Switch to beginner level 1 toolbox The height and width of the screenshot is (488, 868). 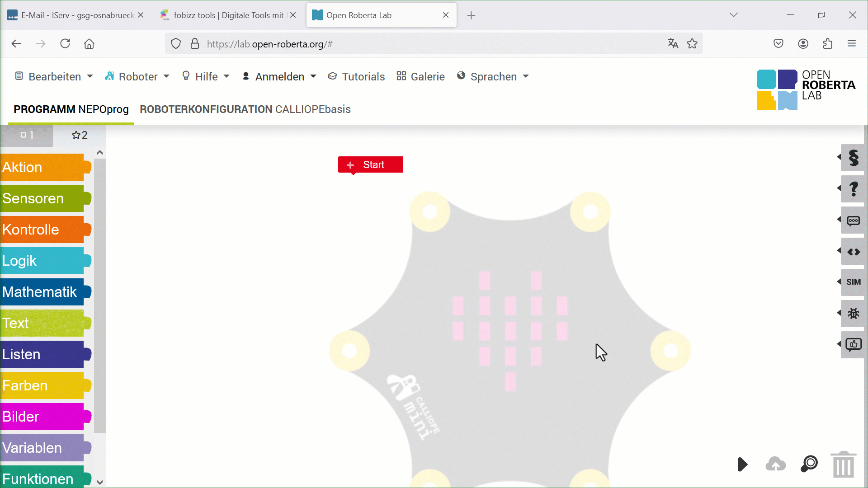point(27,135)
